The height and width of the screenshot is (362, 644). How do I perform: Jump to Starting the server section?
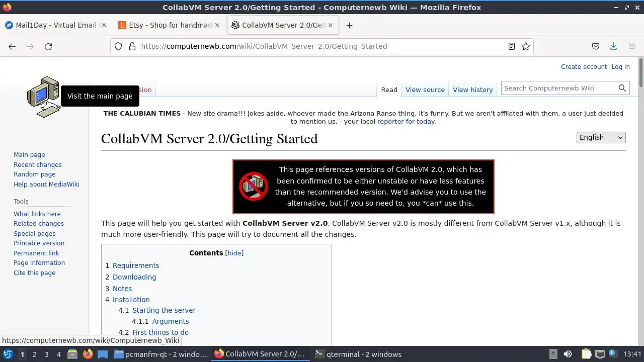(164, 310)
